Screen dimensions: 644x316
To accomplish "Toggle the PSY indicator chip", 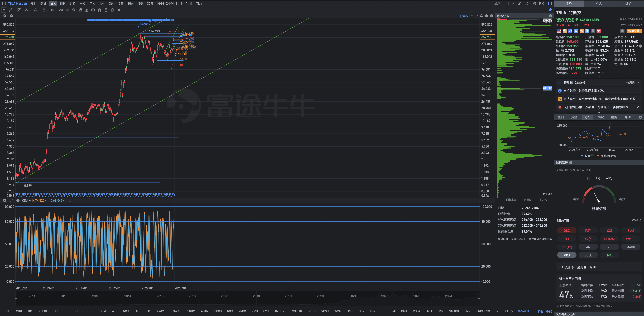I will click(588, 231).
